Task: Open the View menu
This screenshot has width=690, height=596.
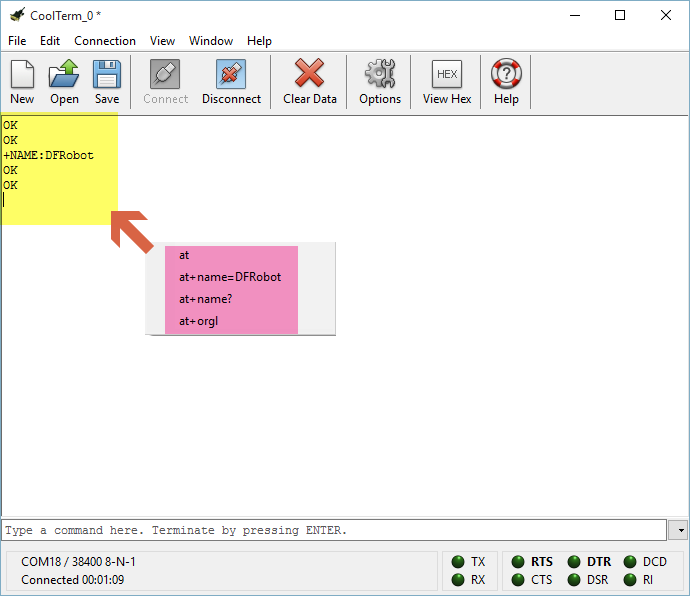Action: 162,41
